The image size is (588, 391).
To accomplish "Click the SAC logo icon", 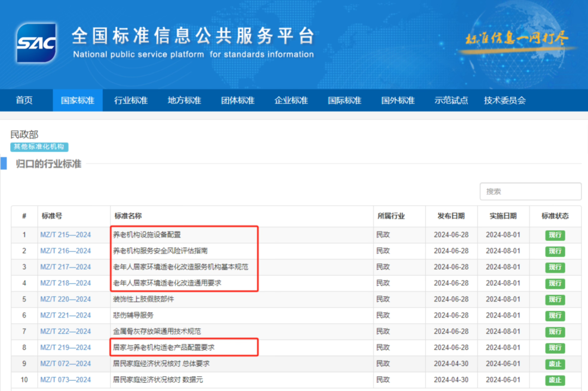I will (36, 43).
